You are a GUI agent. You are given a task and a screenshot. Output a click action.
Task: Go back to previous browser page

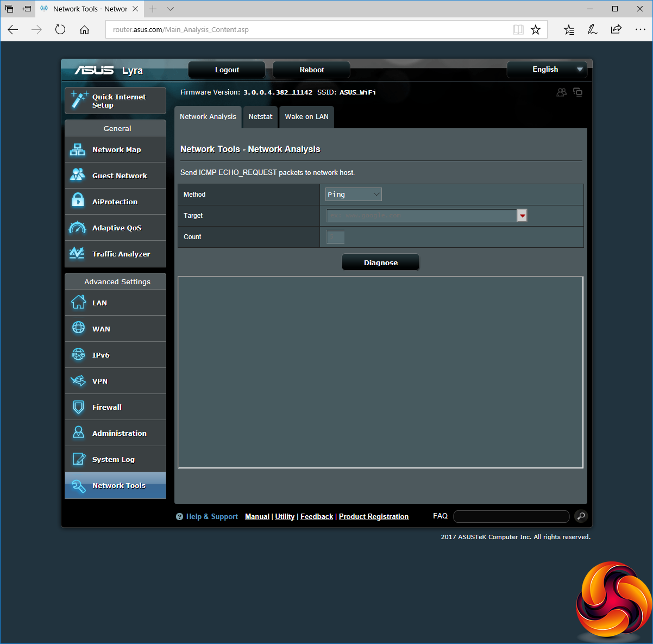point(13,30)
